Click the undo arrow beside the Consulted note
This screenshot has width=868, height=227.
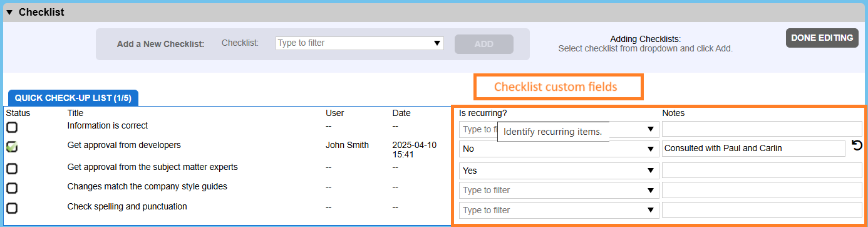click(857, 146)
